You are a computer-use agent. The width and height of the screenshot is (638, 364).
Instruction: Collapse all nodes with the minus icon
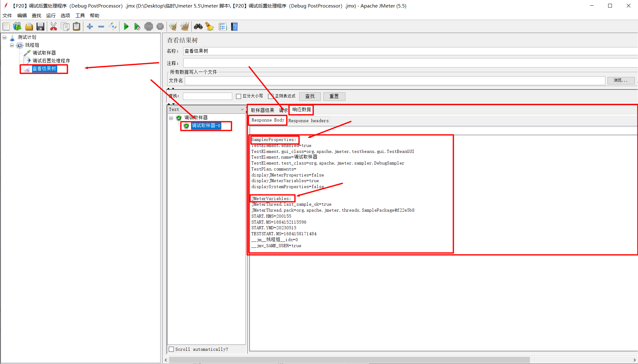click(x=101, y=27)
